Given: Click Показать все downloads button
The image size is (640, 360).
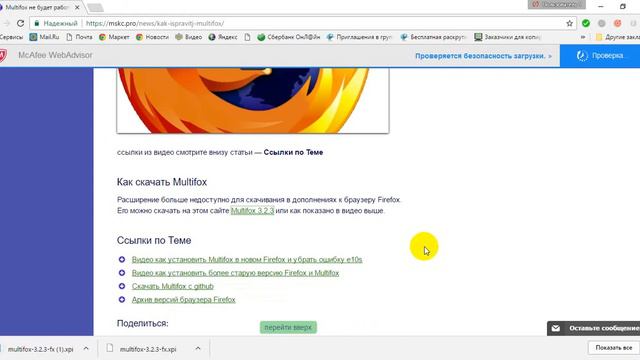Looking at the screenshot, I should (614, 348).
